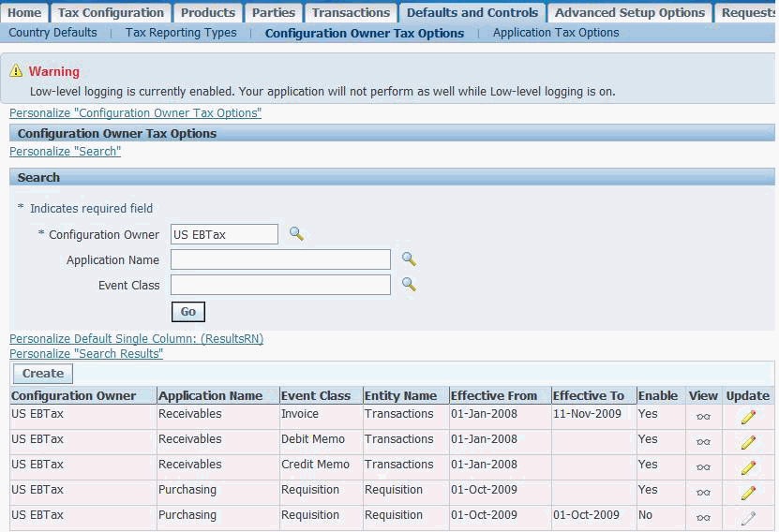Click Personalize "Configuration Owner Tax Options" link

pos(135,113)
